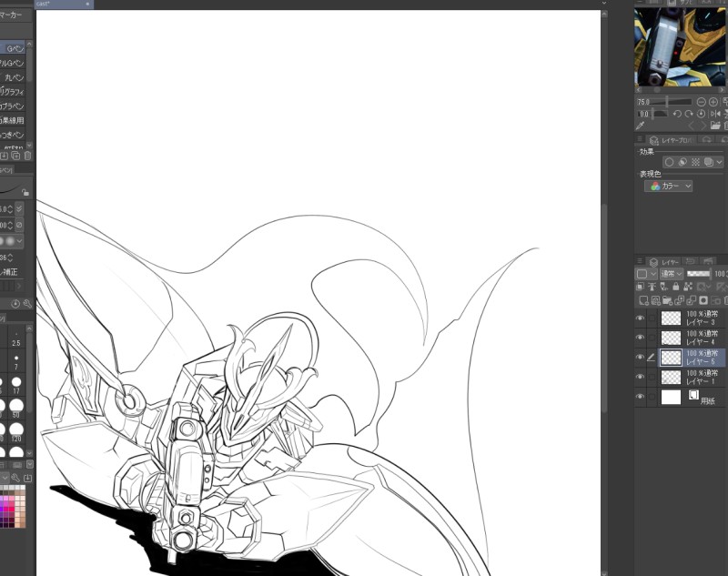
Task: Enable the layer color effect
Action: (709, 162)
